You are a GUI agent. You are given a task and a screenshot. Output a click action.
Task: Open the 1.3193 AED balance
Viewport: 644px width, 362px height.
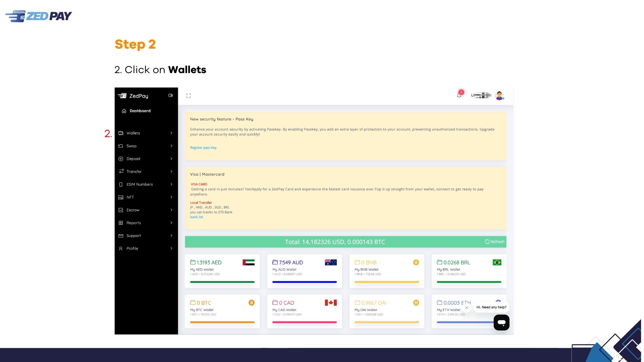click(209, 262)
